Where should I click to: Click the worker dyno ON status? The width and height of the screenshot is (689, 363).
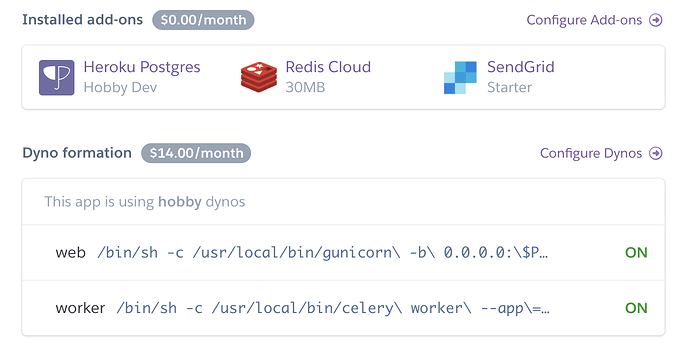point(636,308)
